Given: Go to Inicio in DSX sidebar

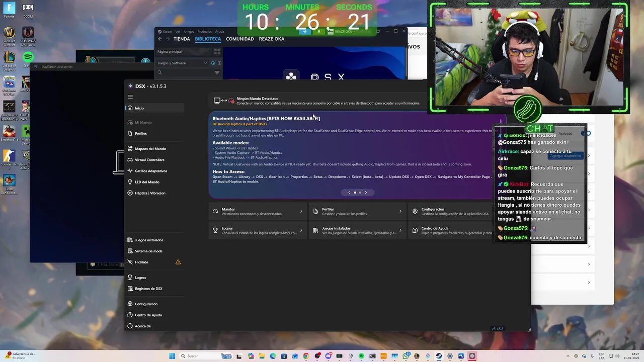Looking at the screenshot, I should coord(154,108).
